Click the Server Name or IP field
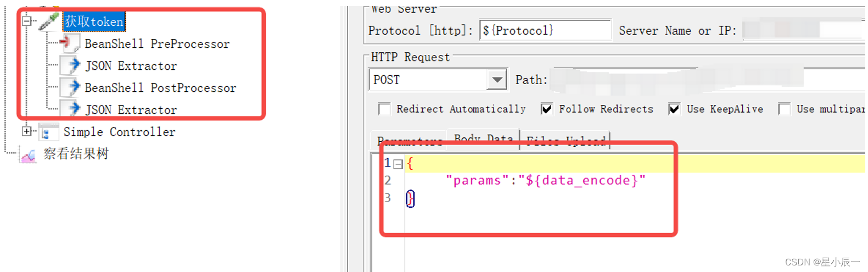 [x=804, y=30]
